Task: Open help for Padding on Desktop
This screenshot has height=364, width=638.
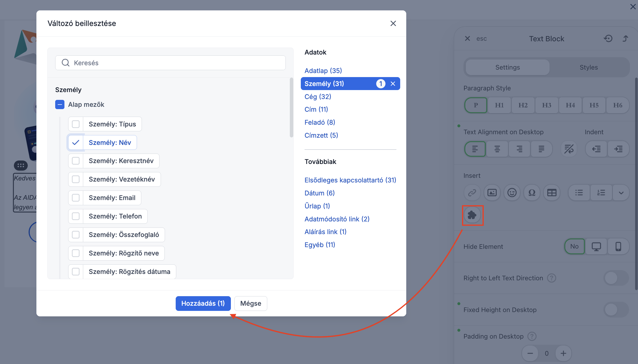Action: [532, 336]
